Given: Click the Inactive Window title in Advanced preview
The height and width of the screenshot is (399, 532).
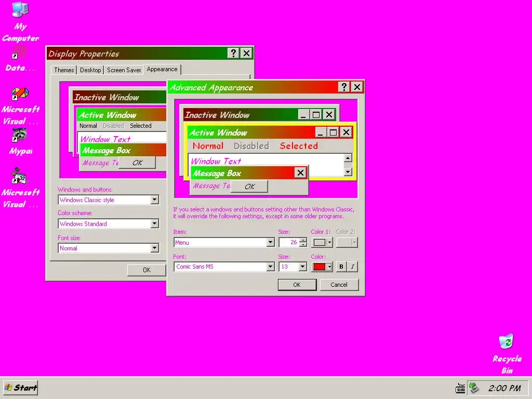Looking at the screenshot, I should 217,115.
